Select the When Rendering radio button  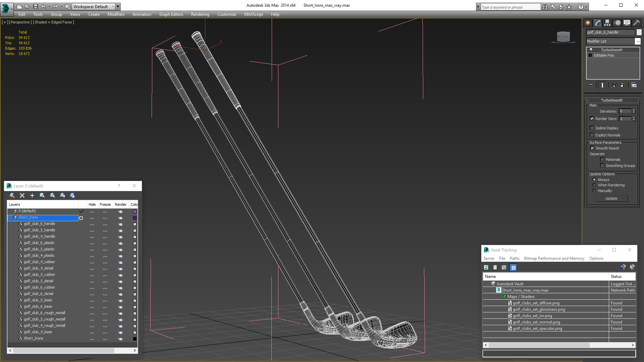[x=594, y=185]
